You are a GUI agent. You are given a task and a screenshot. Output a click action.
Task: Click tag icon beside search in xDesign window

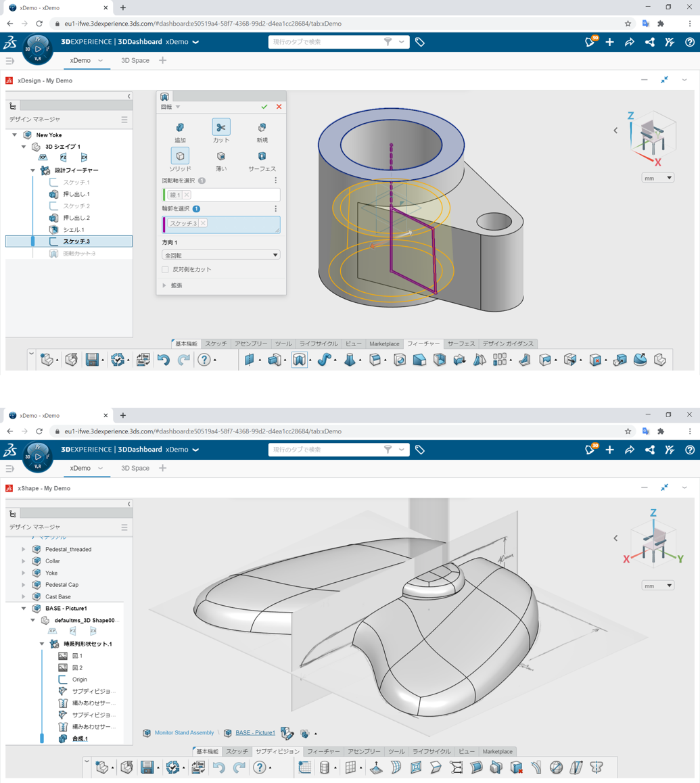click(420, 42)
